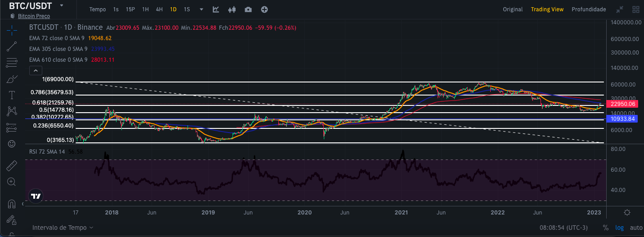
Task: Select the brush drawing tool
Action: coord(12,79)
